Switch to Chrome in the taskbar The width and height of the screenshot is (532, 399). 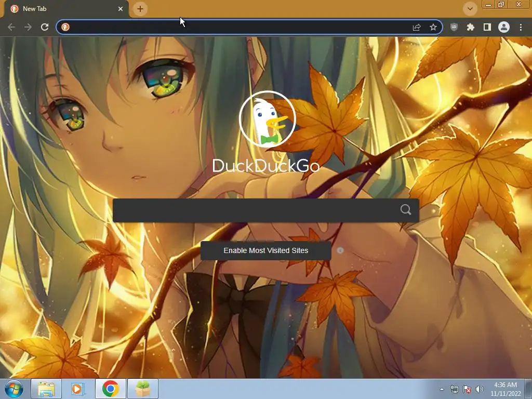coord(111,389)
